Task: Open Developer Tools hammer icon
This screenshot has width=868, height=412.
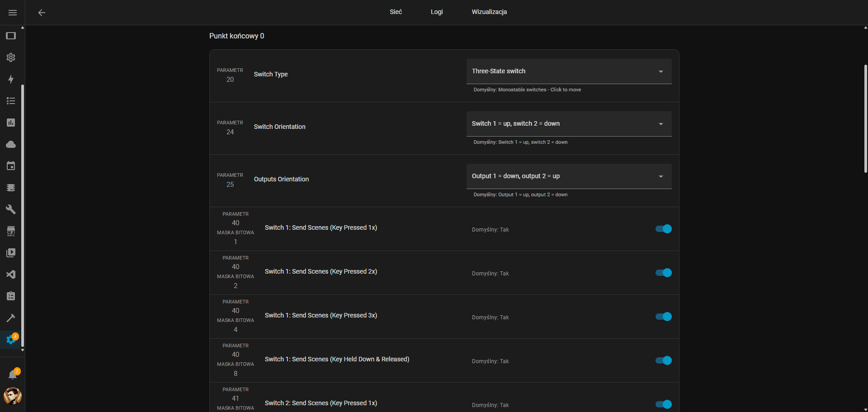Action: [11, 318]
